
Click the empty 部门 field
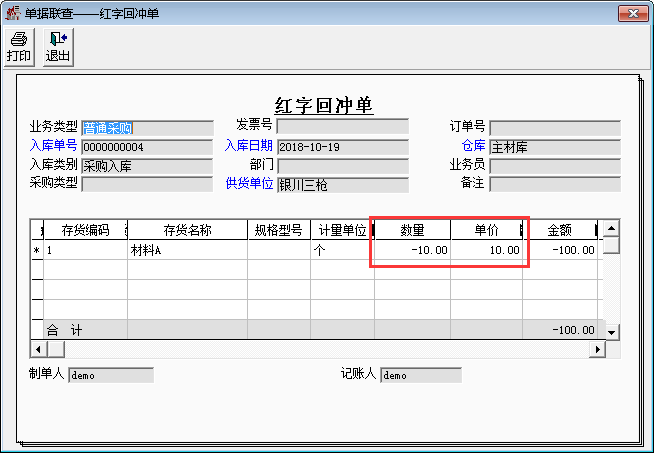(343, 166)
